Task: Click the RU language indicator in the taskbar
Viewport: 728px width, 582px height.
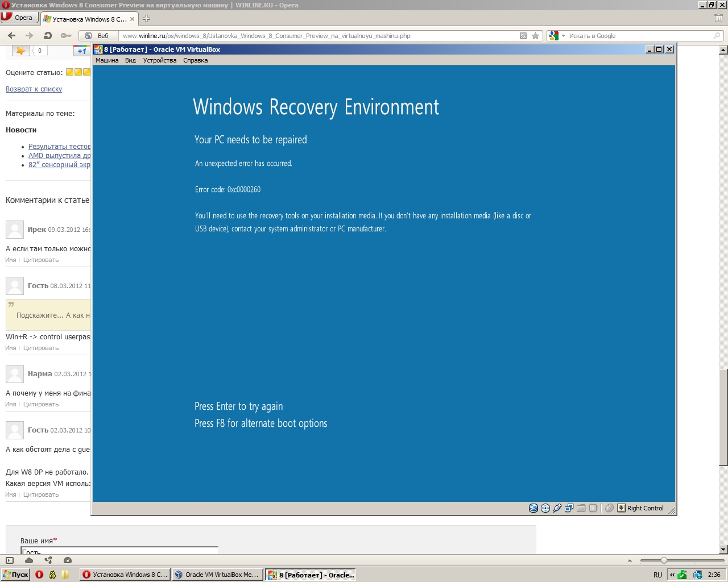Action: coord(657,575)
